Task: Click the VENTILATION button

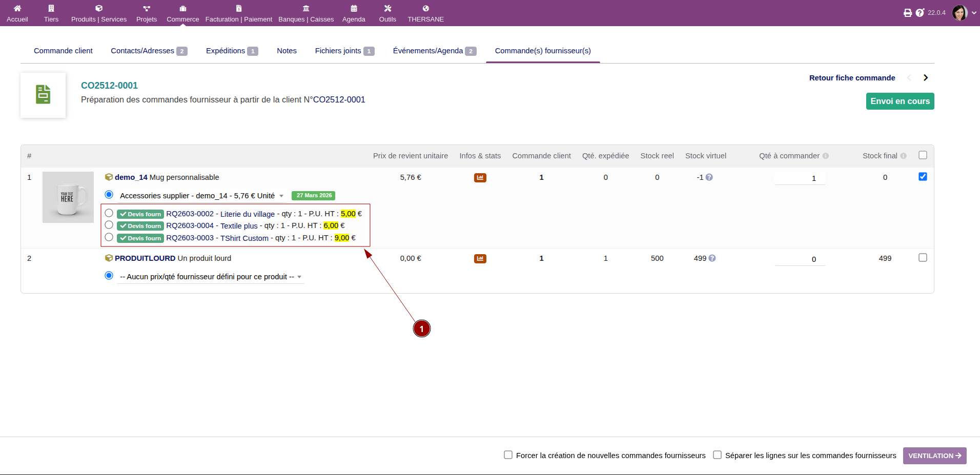Action: pos(934,456)
